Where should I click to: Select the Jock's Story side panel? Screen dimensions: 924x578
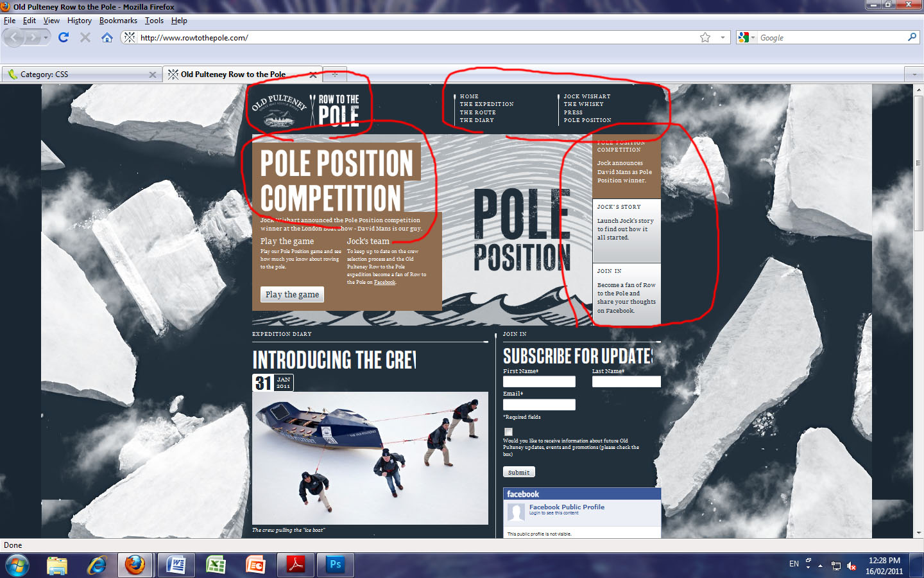point(626,231)
